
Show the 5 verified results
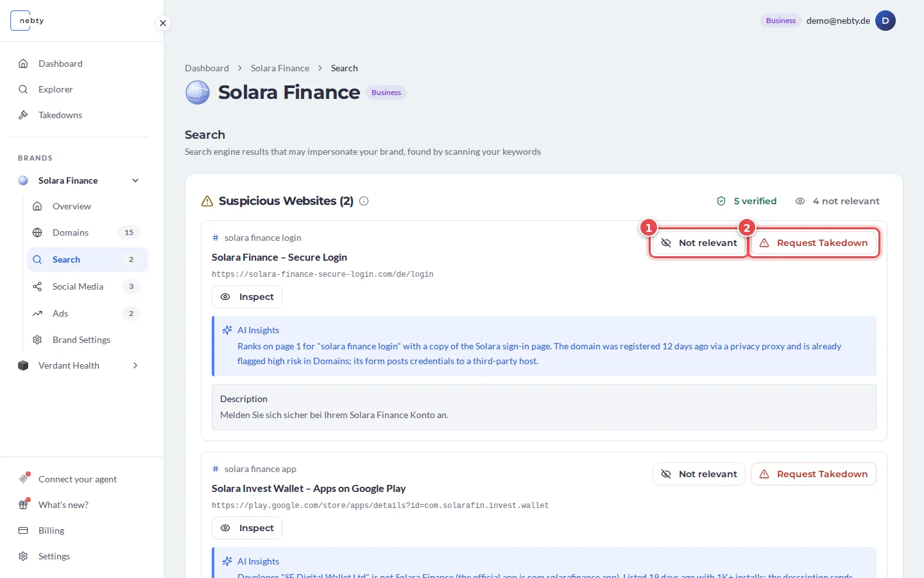(x=746, y=201)
